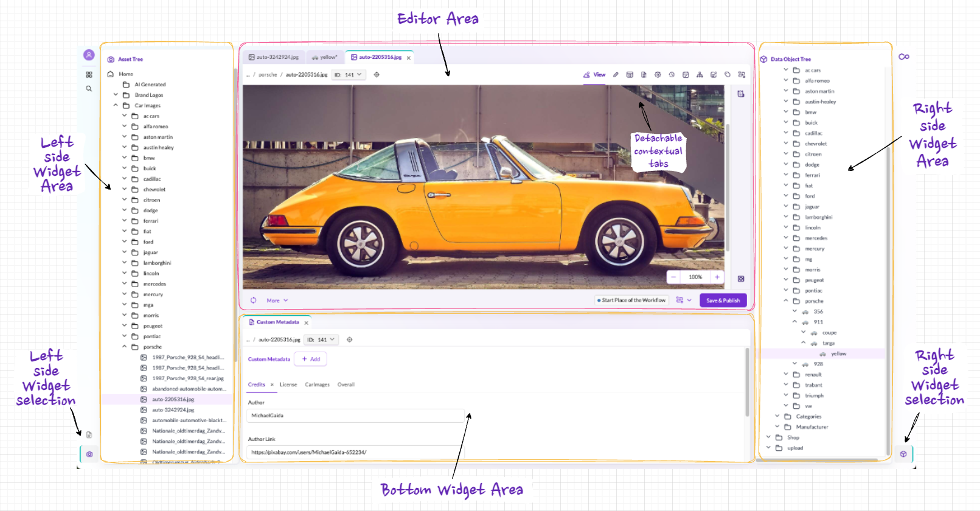Viewport: 980px width, 511px height.
Task: Click the Author input field
Action: click(x=356, y=415)
